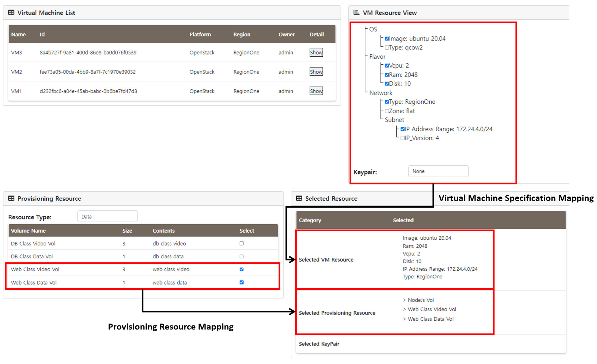Click the VM Resource View chart icon
The image size is (597, 364).
click(356, 13)
